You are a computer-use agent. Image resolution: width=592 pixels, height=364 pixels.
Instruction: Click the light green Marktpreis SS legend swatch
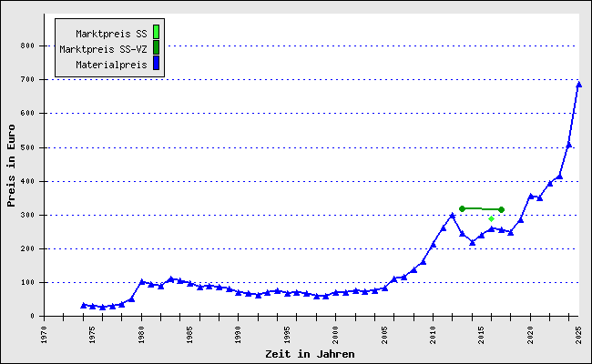[x=156, y=34]
